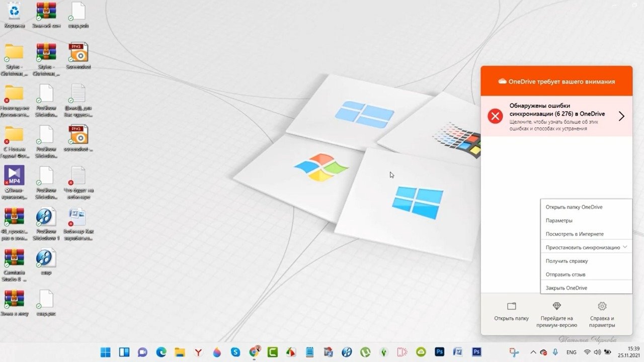This screenshot has height=362, width=644.
Task: Choose Открыть папку OneDrive from the menu
Action: pyautogui.click(x=586, y=207)
